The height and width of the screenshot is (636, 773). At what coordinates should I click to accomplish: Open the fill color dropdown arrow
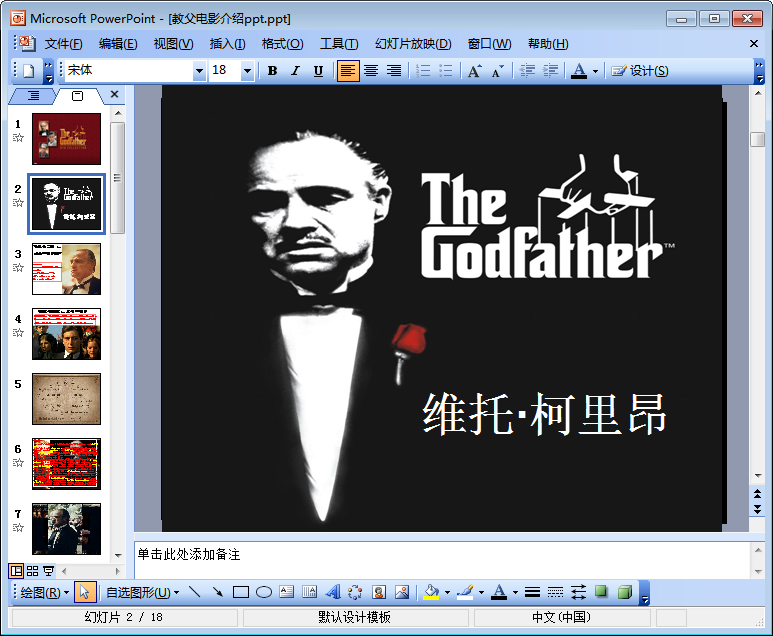coord(447,592)
